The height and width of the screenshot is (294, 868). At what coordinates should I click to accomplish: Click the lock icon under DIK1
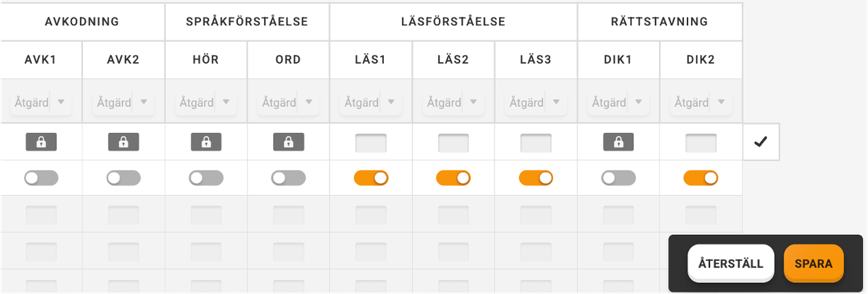coord(618,142)
